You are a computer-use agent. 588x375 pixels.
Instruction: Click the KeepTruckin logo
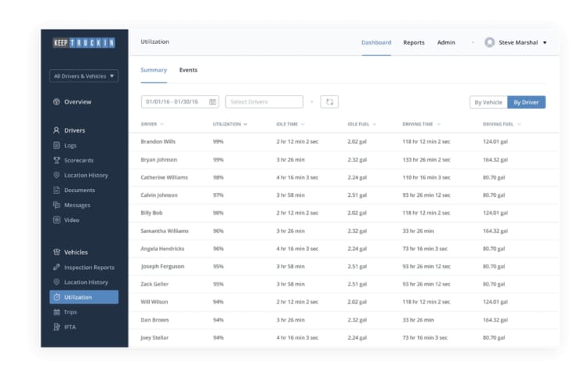[x=84, y=43]
